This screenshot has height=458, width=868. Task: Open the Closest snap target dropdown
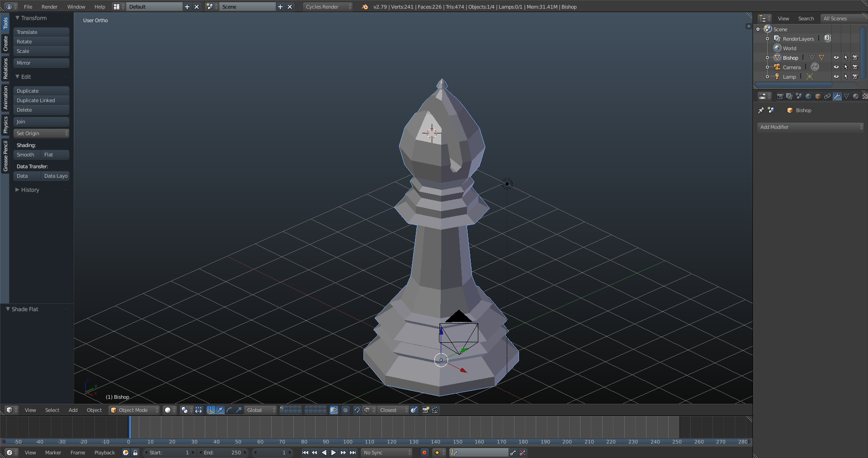pyautogui.click(x=392, y=410)
